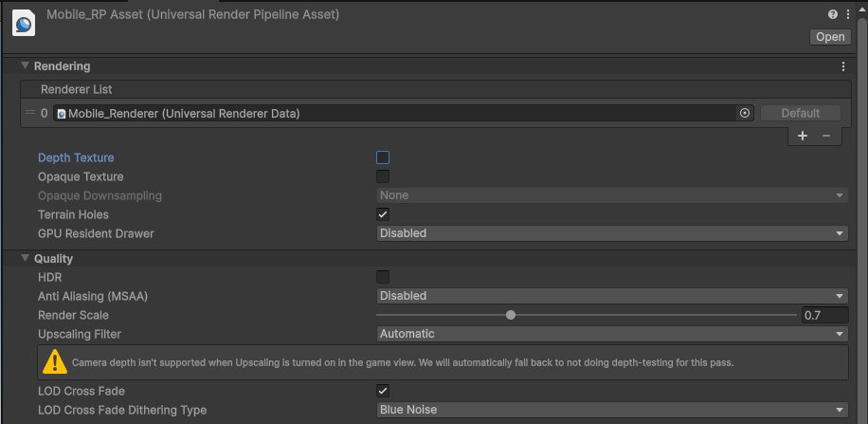Click the Render Scale label
The height and width of the screenshot is (424, 868).
pos(73,315)
